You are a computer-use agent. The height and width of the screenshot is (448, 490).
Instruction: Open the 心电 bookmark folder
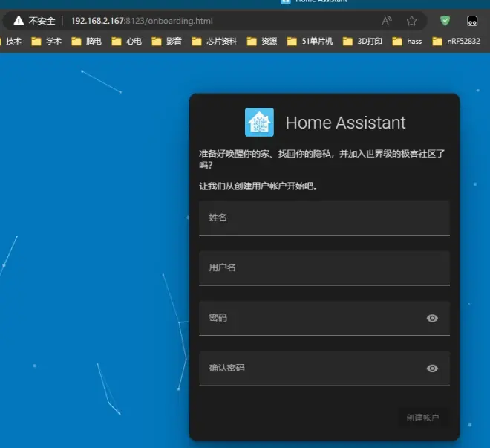126,42
